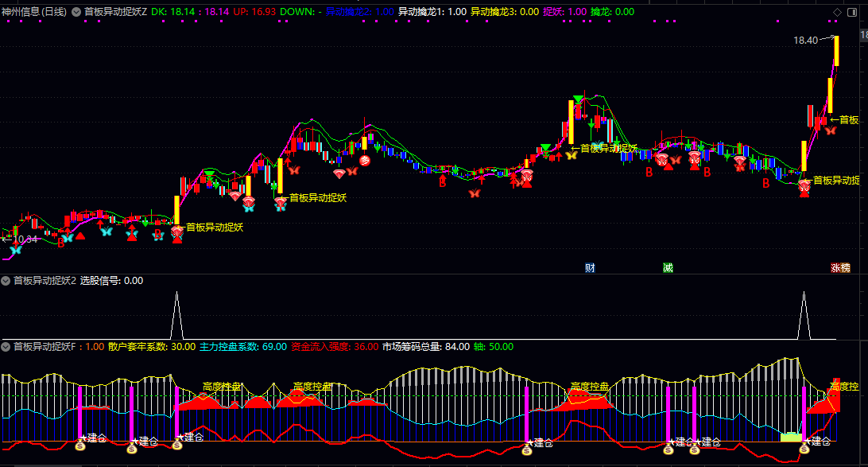Click the first 选股信号 spike peak
This screenshot has width=868, height=467.
click(176, 294)
